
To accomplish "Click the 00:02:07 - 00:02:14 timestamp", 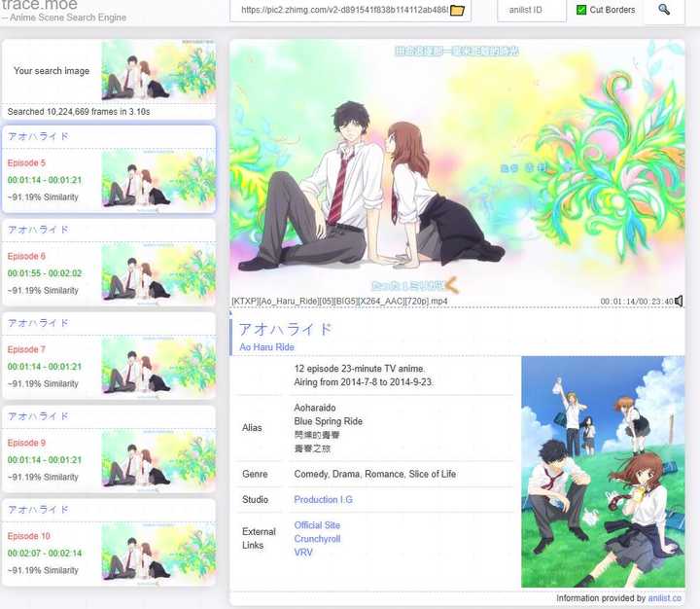I will click(45, 554).
